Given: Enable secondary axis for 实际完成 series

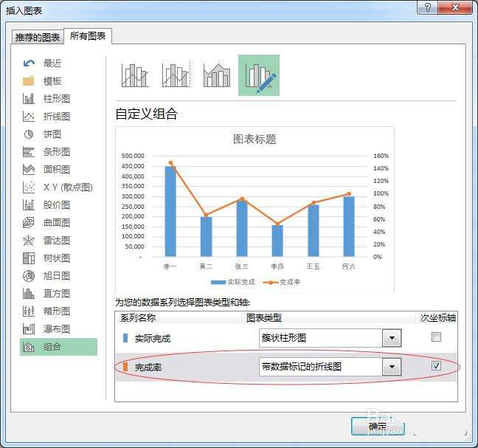Looking at the screenshot, I should (436, 337).
